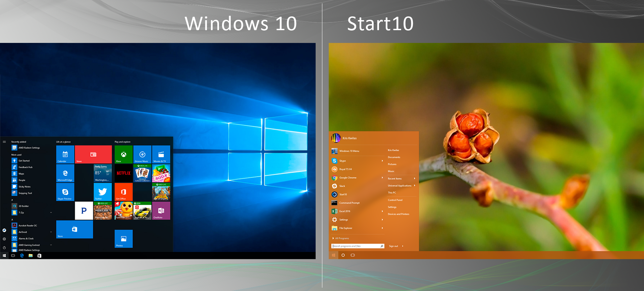
Task: Click the Search programs and files field
Action: (358, 246)
